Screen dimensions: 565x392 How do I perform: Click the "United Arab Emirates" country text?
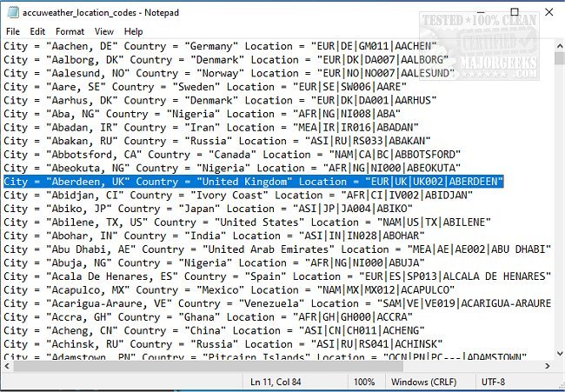(x=269, y=249)
